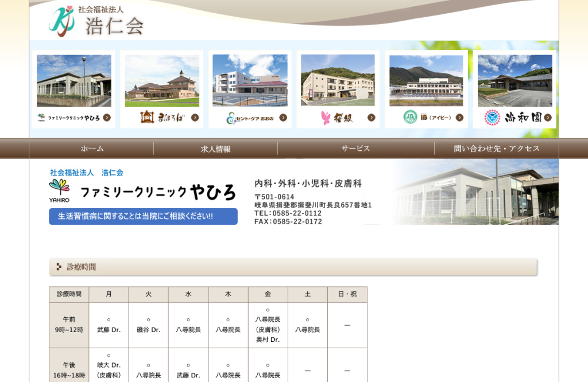Screen dimensions: 588x382
Task: Open 問い合わせ先・アクセス navigation item
Action: 497,149
